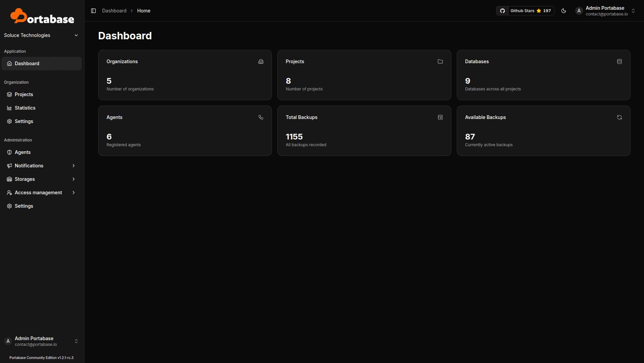Go to Projects in sidebar

coord(24,94)
